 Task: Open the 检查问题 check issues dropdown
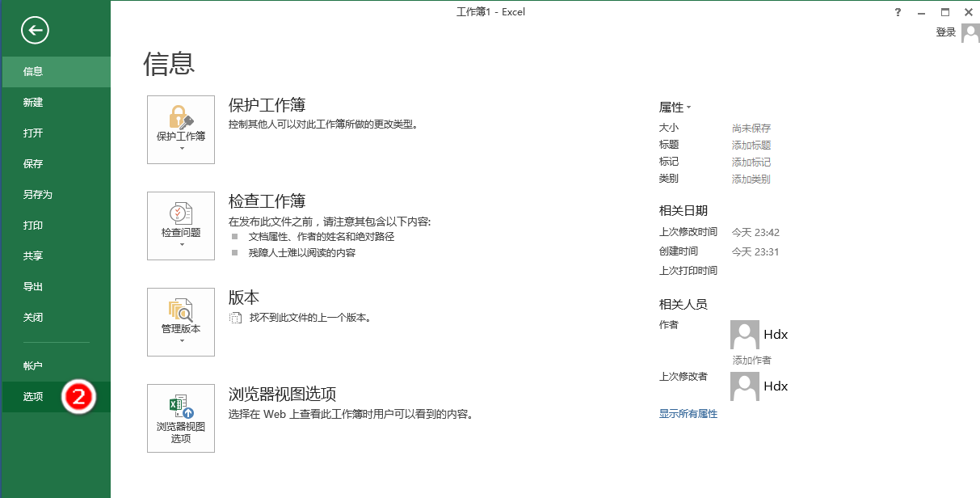(181, 226)
